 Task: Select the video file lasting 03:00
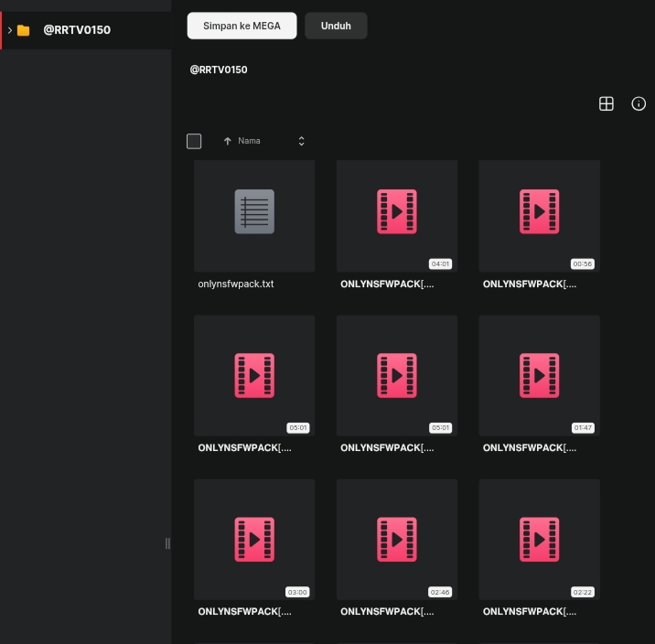254,540
